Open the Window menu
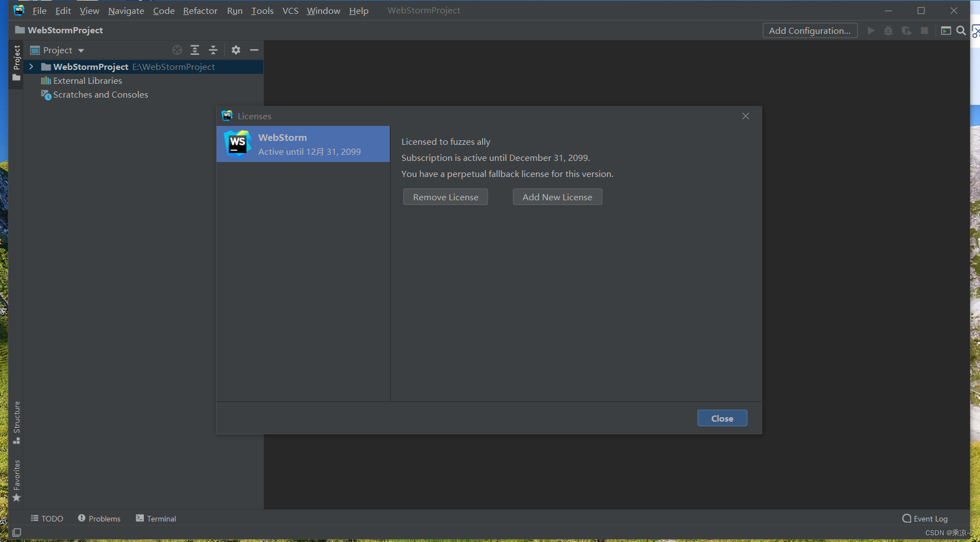 coord(323,11)
